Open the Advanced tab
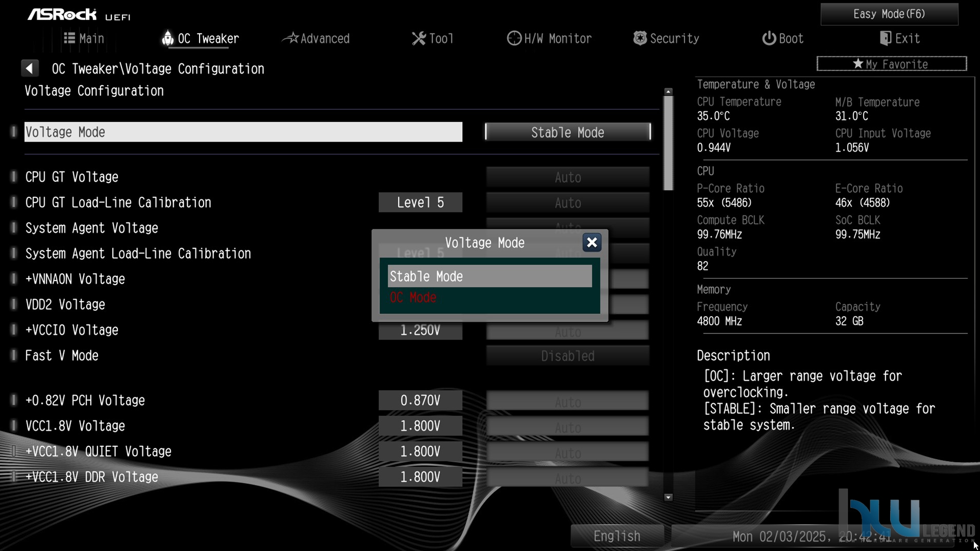The width and height of the screenshot is (980, 551). point(316,38)
